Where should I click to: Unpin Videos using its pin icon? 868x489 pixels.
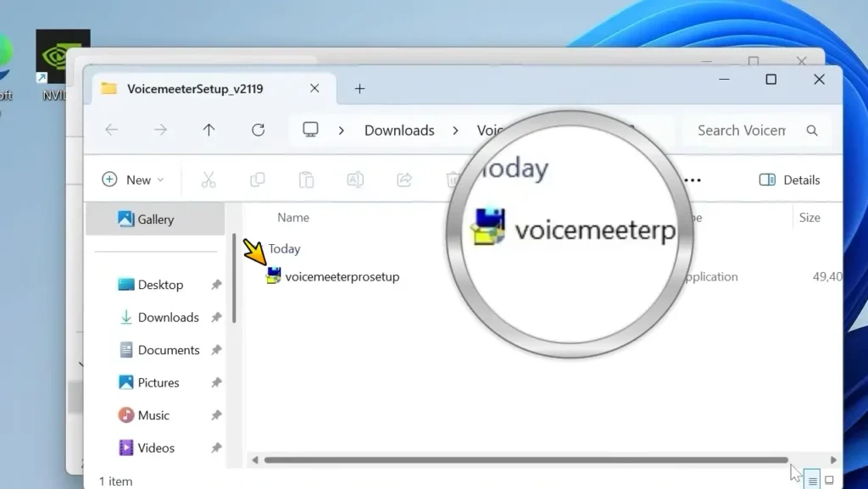click(216, 448)
